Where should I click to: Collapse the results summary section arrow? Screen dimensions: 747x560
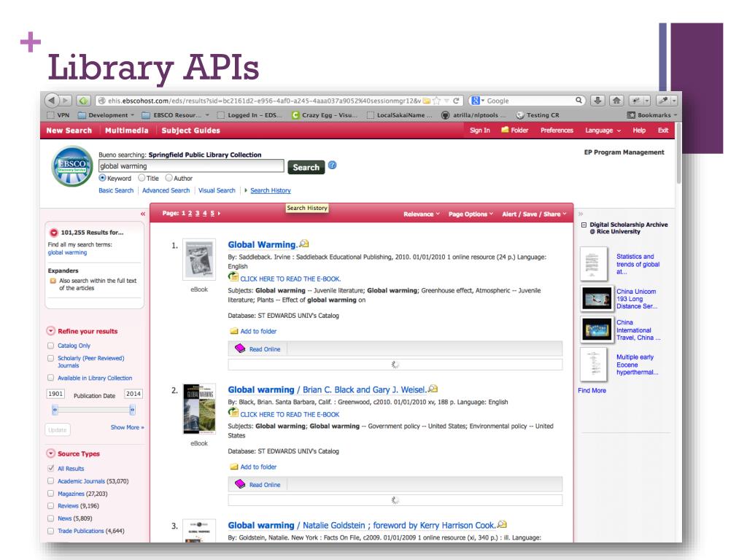54,233
